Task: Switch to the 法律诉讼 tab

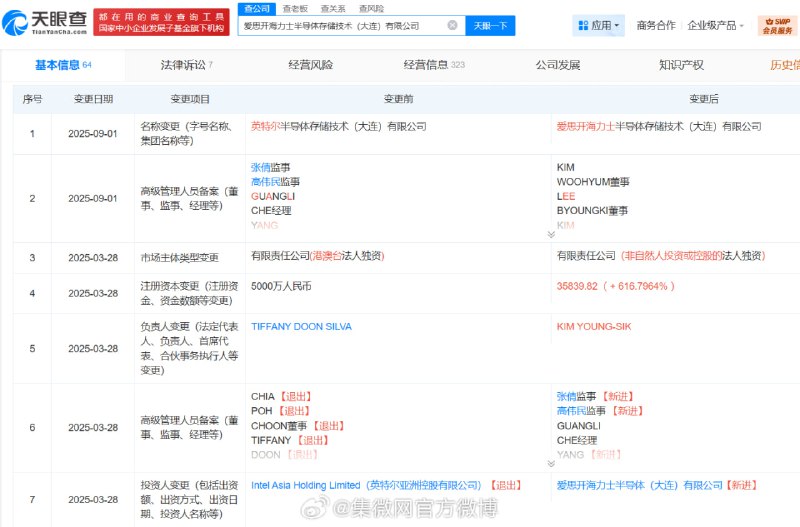Action: click(186, 65)
